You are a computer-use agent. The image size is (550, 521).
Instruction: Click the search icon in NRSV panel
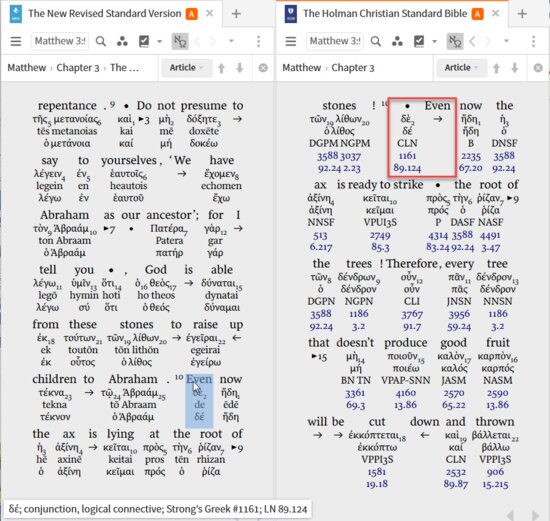101,41
